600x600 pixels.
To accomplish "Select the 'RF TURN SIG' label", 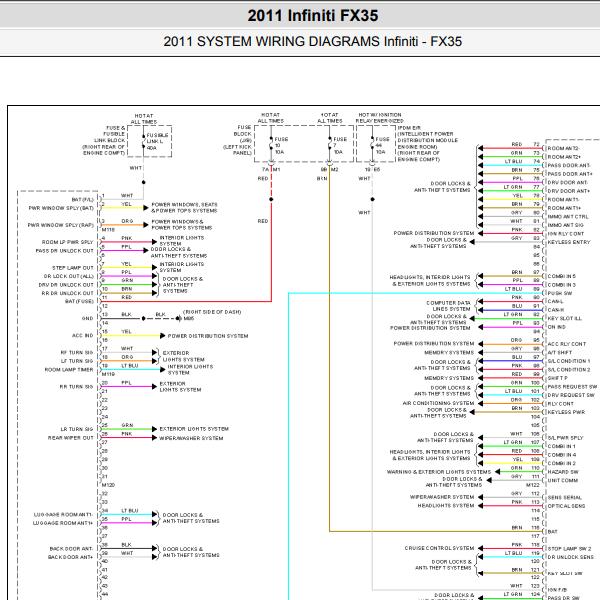I will tap(77, 352).
